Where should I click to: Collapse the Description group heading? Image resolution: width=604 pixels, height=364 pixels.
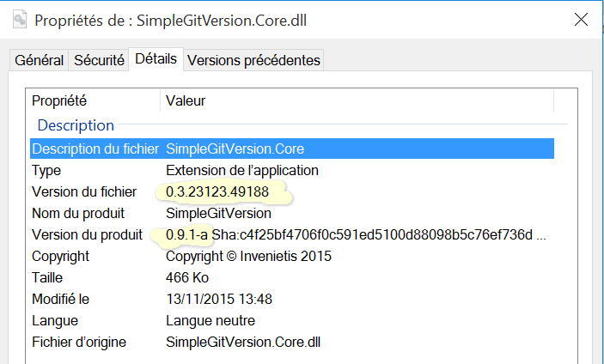(76, 125)
